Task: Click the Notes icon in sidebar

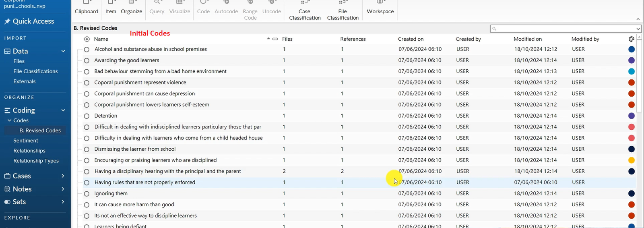Action: (x=7, y=189)
